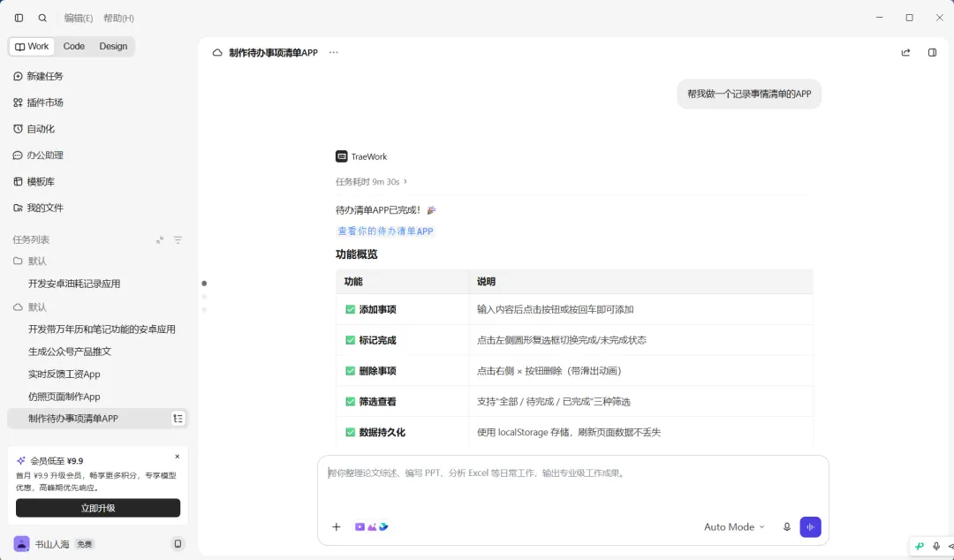Switch to the Code tab
Image resolution: width=954 pixels, height=560 pixels.
tap(74, 46)
